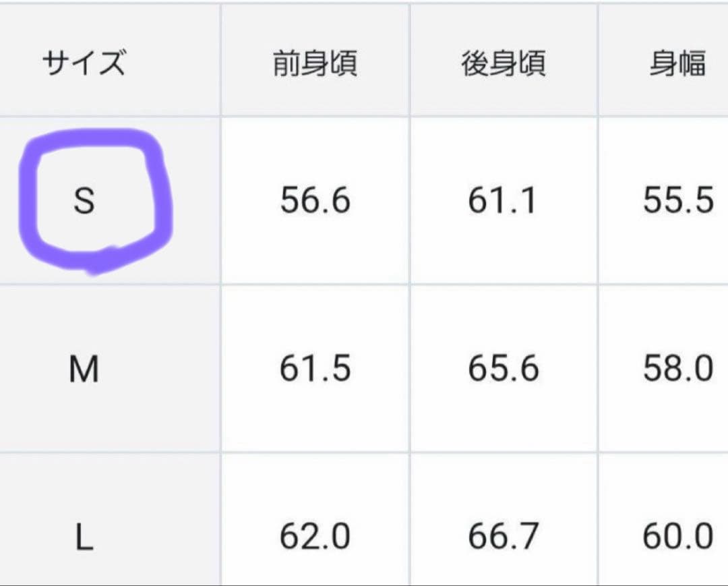This screenshot has height=586, width=728.
Task: Click the 61.5 value cell
Action: tap(315, 370)
